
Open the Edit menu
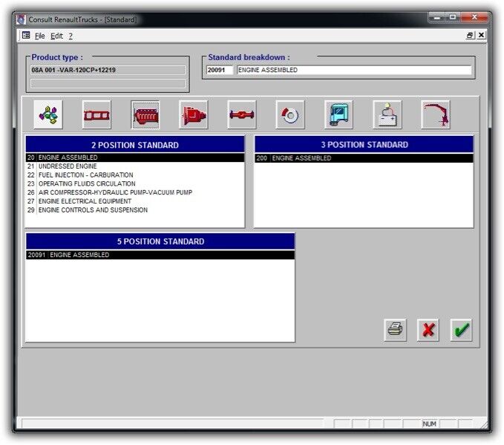56,36
